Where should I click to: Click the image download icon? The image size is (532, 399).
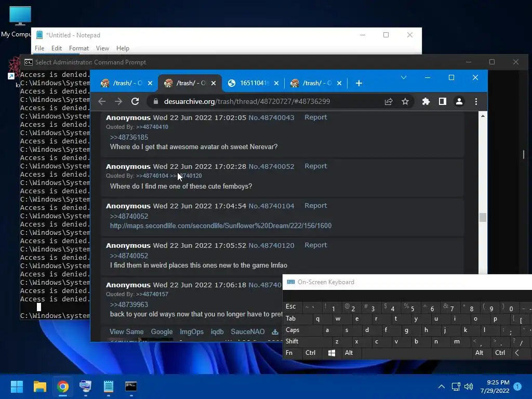click(275, 332)
